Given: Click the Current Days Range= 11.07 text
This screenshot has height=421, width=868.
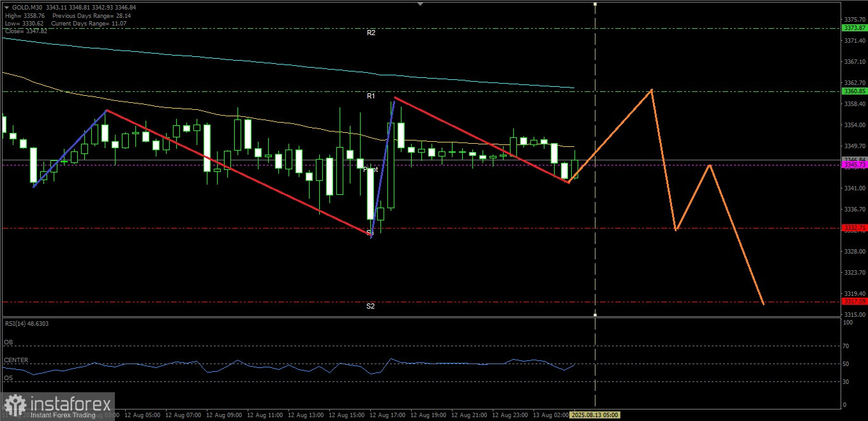Looking at the screenshot, I should coord(89,24).
